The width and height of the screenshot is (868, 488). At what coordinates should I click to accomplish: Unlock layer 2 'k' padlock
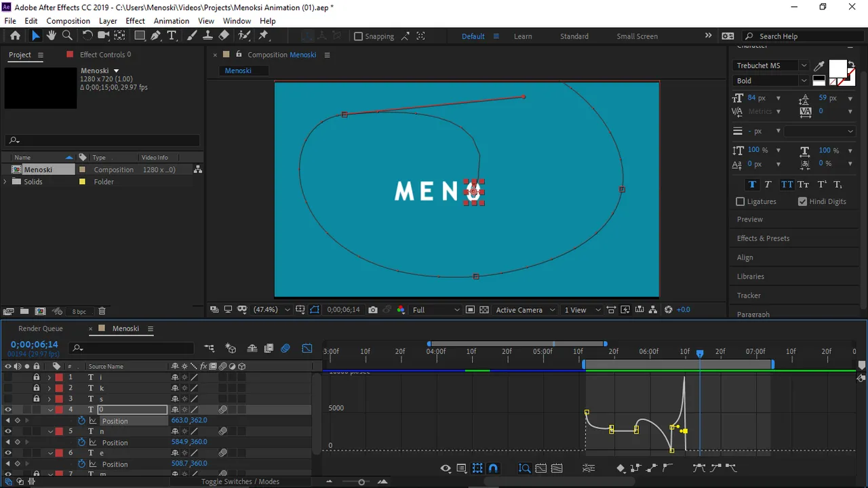[x=37, y=388]
